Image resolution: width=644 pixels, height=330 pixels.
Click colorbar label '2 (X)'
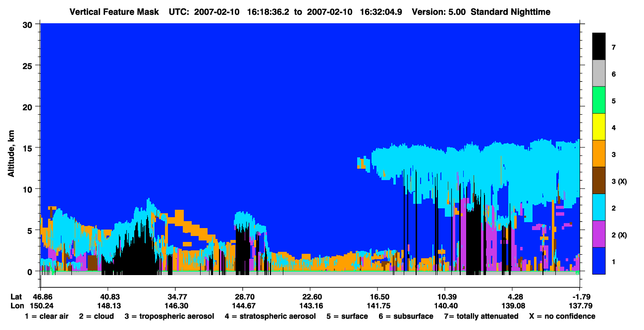pos(619,235)
